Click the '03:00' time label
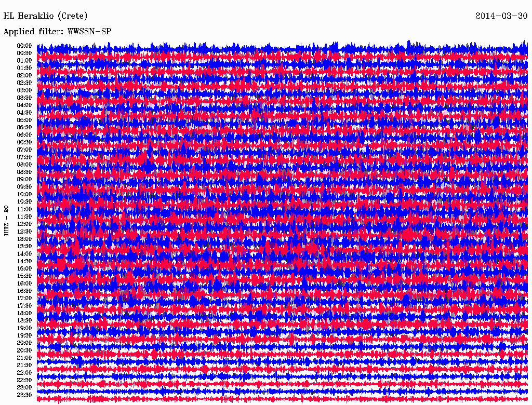The width and height of the screenshot is (532, 405). [x=24, y=90]
